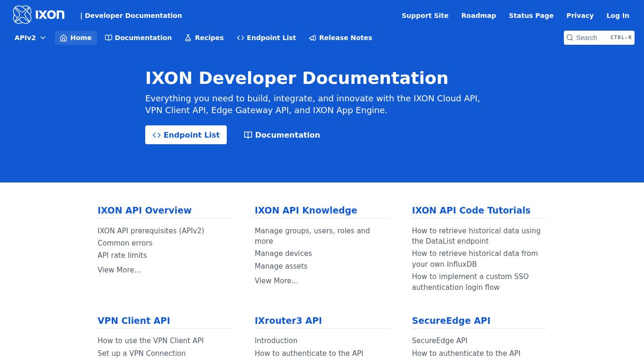This screenshot has height=362, width=644.
Task: Open How to use the VPN Client API
Action: pyautogui.click(x=150, y=341)
